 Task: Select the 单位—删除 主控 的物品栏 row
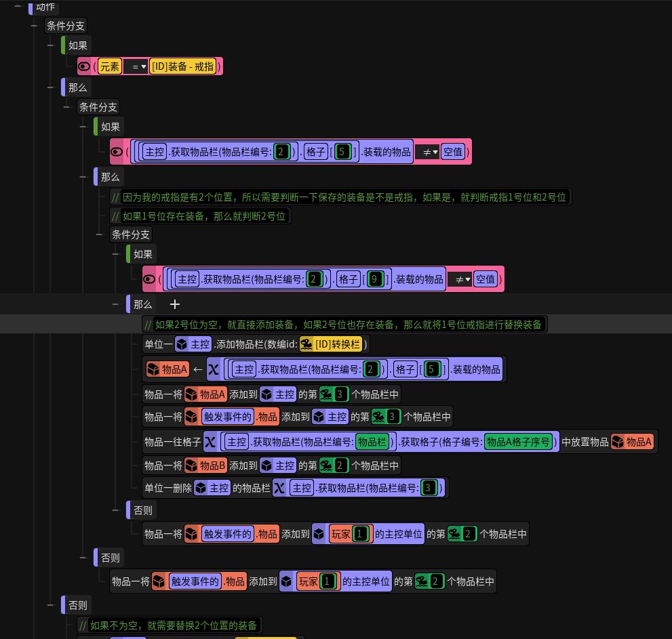(295, 488)
